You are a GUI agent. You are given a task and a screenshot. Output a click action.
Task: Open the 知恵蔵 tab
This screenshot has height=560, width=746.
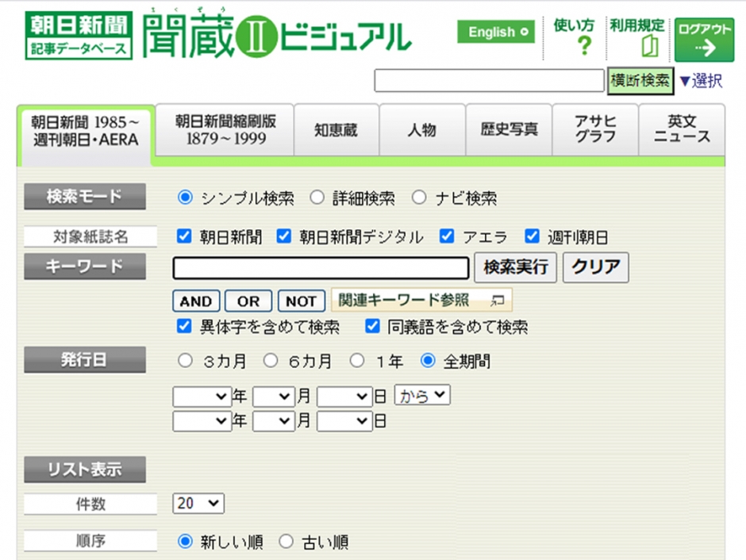point(336,130)
